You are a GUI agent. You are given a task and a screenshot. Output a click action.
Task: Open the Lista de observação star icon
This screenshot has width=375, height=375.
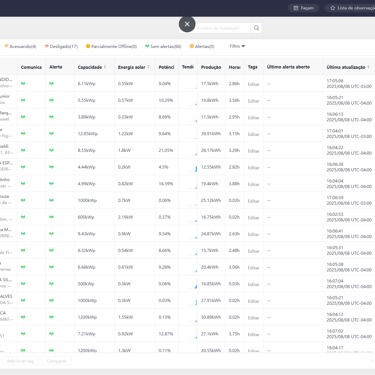(x=332, y=8)
